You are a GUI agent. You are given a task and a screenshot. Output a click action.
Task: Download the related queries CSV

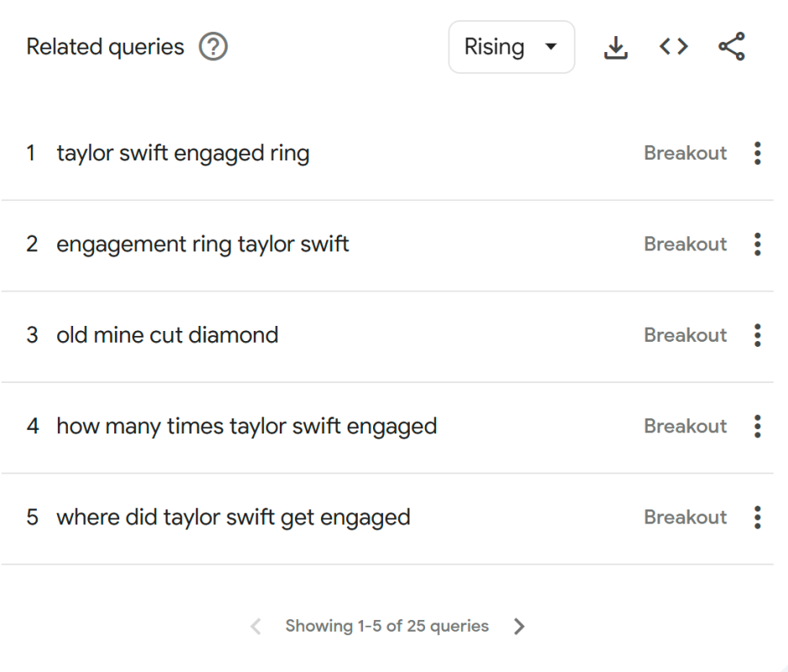616,48
